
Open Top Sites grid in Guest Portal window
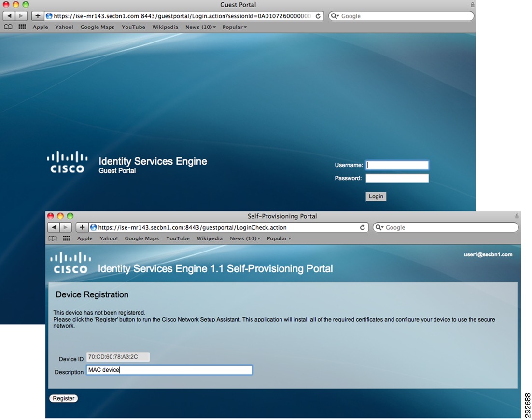[x=22, y=27]
